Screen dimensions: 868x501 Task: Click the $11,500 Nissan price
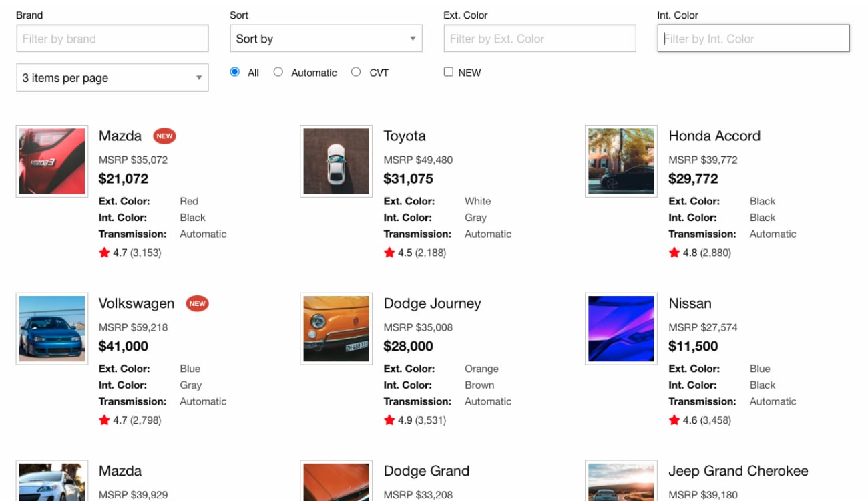click(693, 347)
